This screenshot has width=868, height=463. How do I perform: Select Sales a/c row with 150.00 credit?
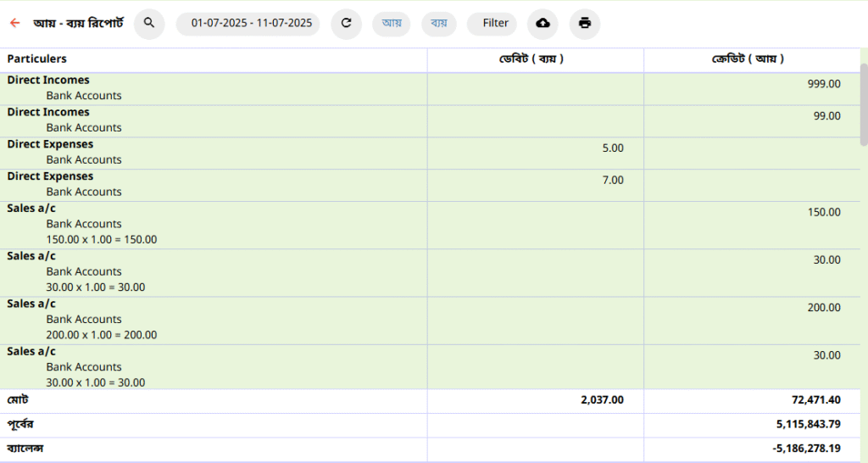click(x=430, y=226)
